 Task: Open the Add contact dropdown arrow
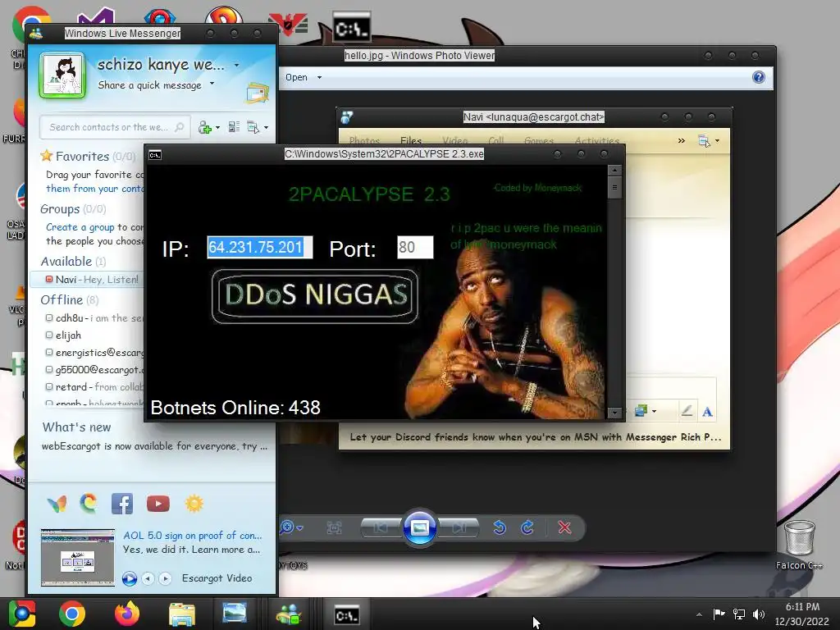(217, 127)
